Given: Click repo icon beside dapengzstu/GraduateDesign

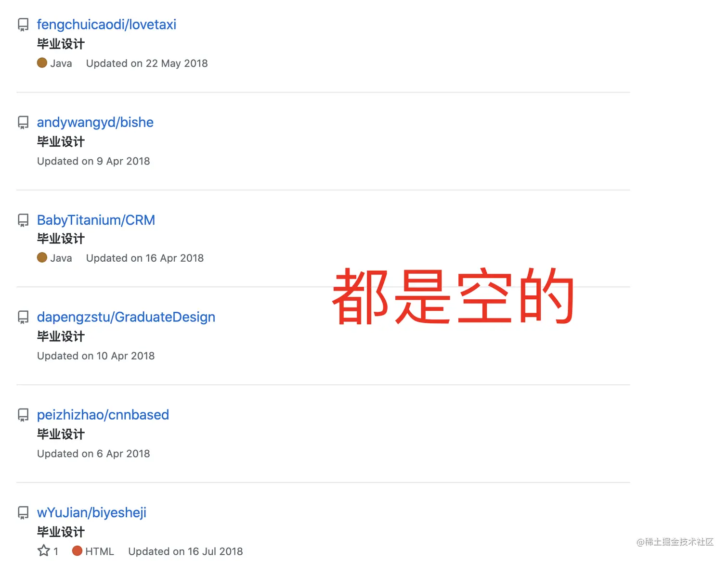Looking at the screenshot, I should pos(23,317).
